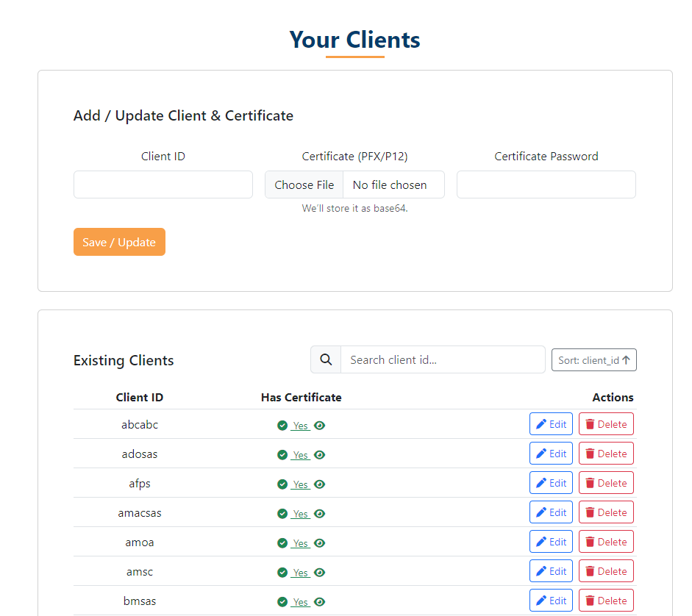Screen dimensions: 692x616
Task: Click the Save / Update button
Action: click(119, 242)
